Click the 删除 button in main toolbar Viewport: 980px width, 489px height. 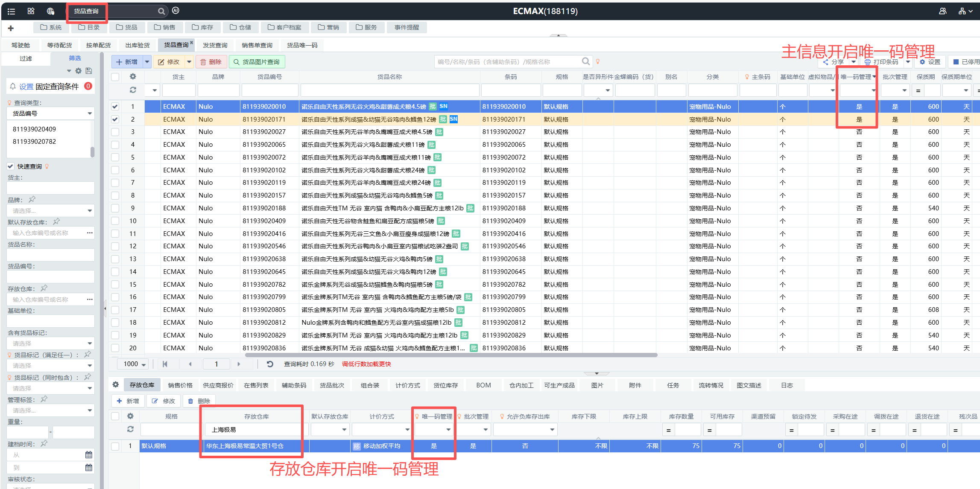click(x=211, y=62)
